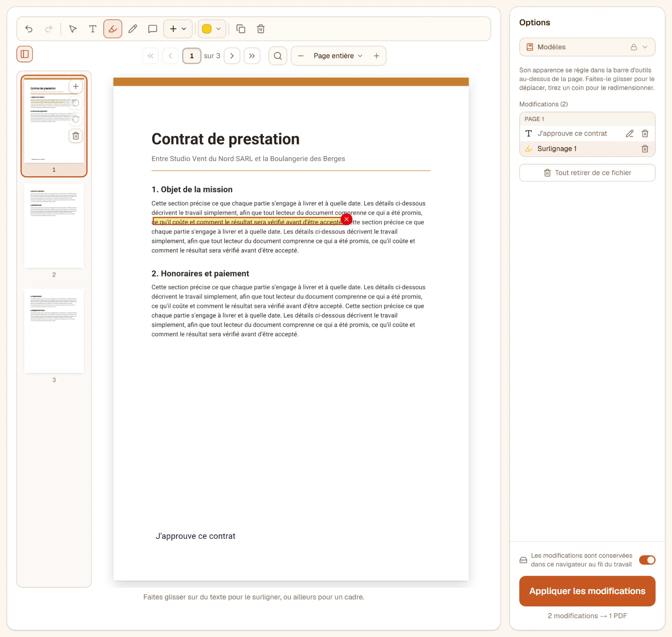Jump to the last page

click(x=252, y=56)
